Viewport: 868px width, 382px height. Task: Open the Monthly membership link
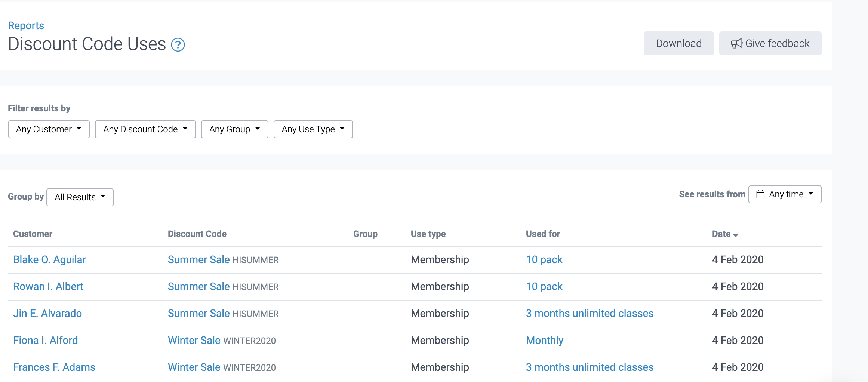[x=544, y=341]
